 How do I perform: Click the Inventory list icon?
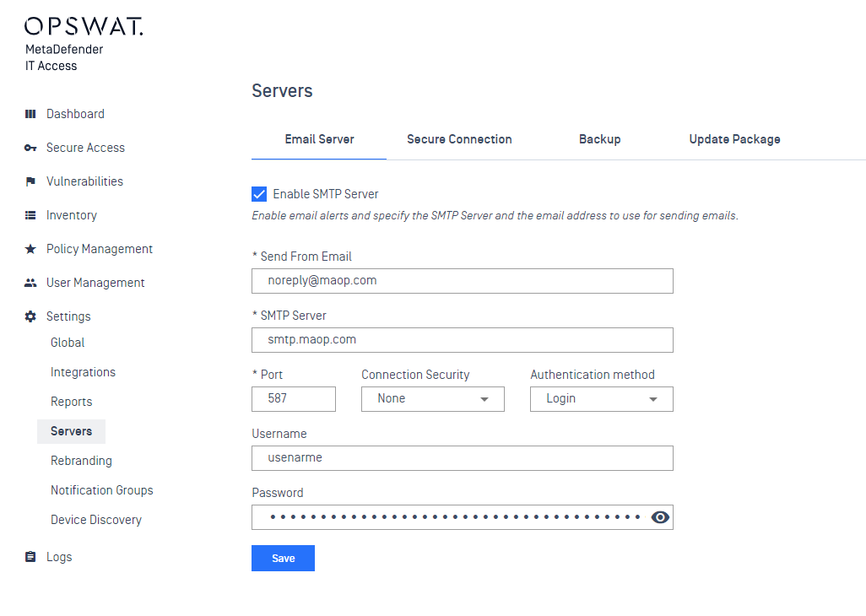coord(30,215)
